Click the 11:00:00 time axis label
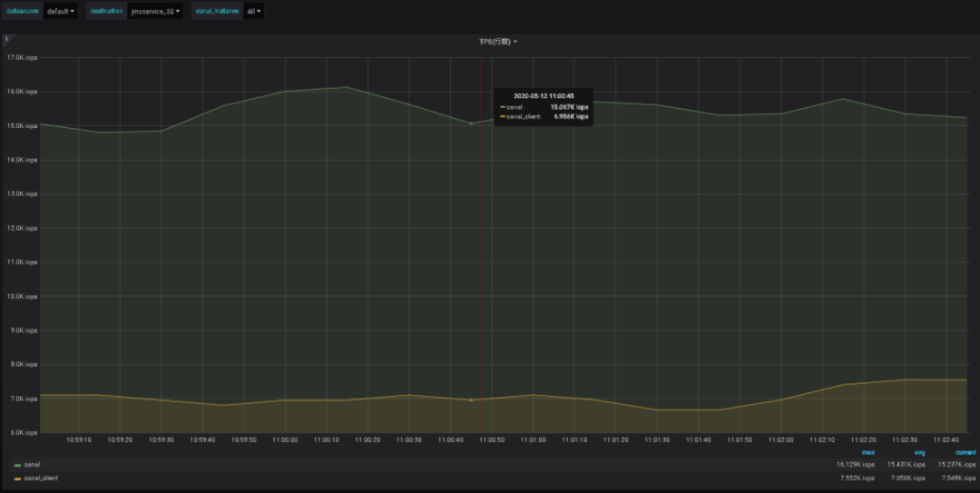The width and height of the screenshot is (980, 493). click(285, 439)
